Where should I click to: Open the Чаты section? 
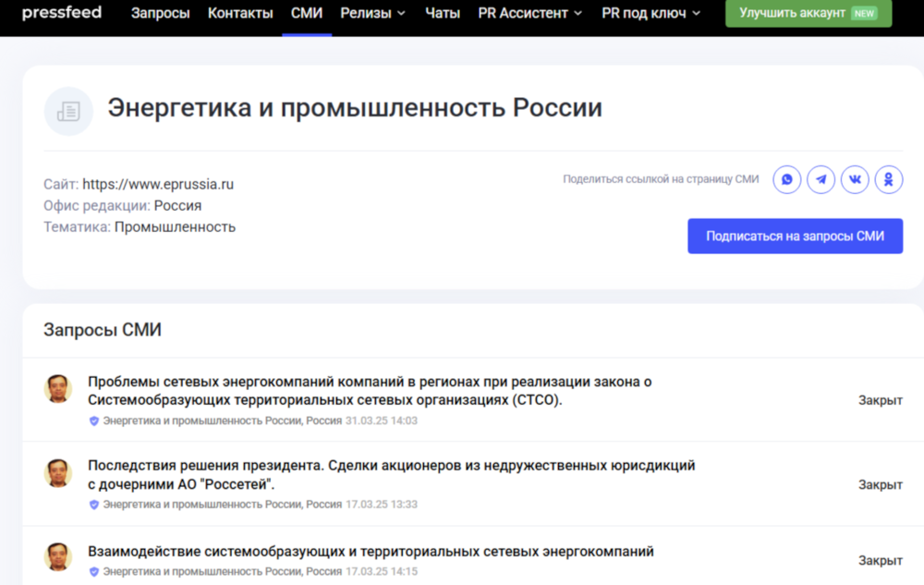click(443, 13)
